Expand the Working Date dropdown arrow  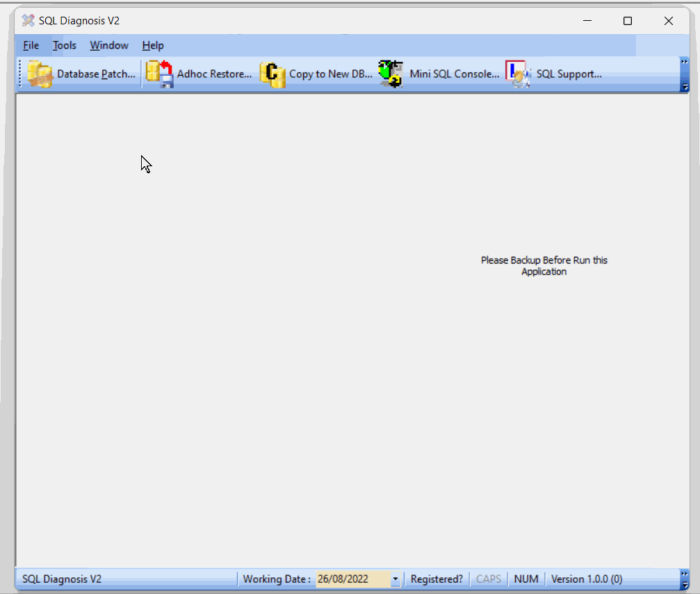pos(396,579)
